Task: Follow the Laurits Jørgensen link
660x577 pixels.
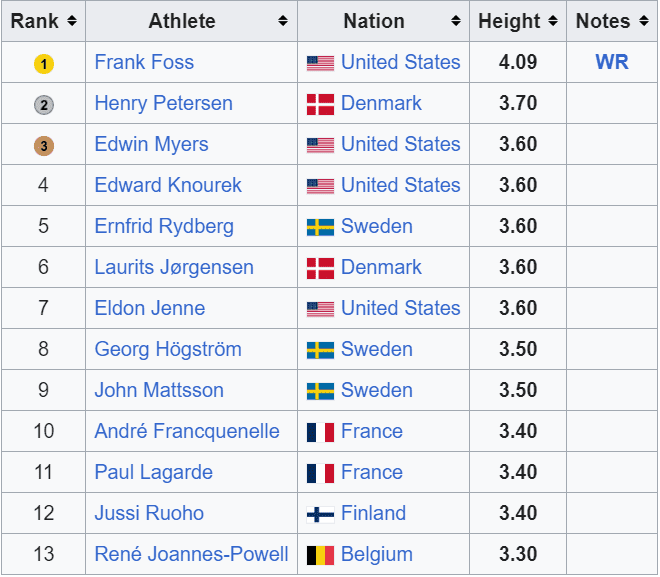Action: [x=174, y=267]
